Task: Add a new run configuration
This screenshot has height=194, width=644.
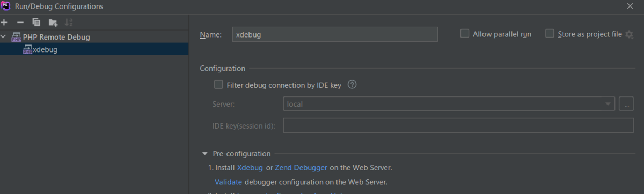Action: pyautogui.click(x=4, y=22)
